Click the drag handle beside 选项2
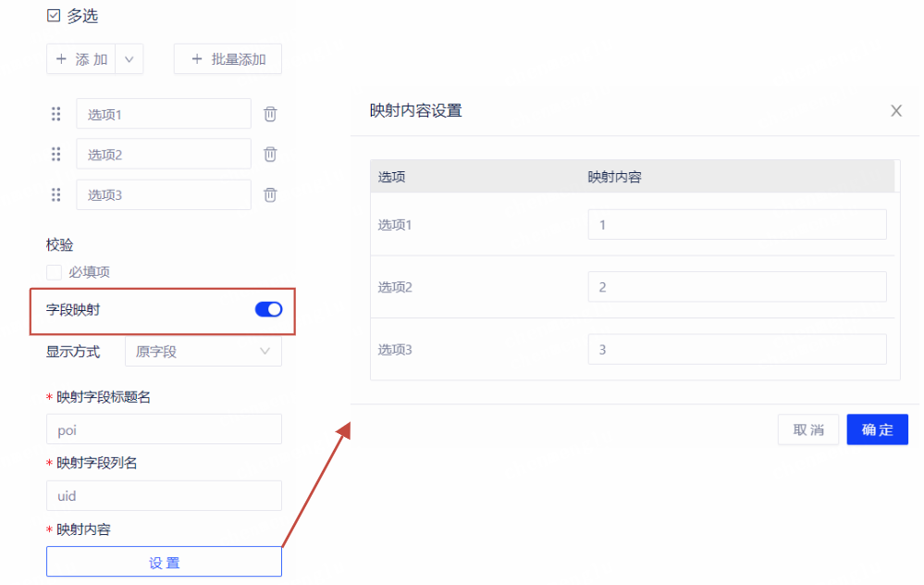 55,155
